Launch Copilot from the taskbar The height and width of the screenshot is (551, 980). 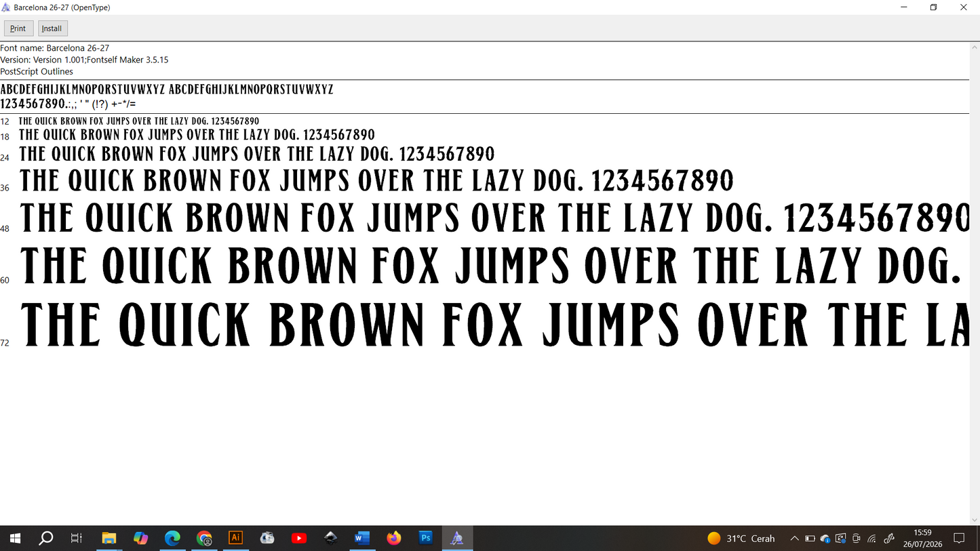(141, 538)
